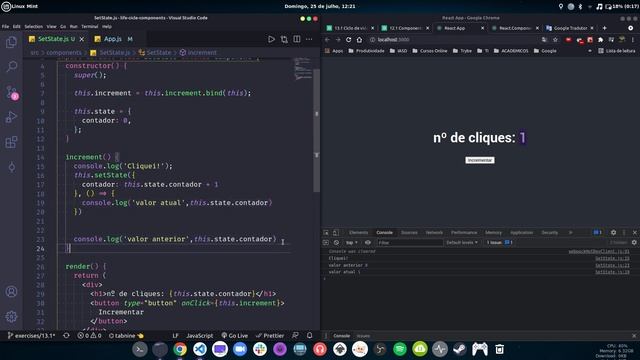Reload the Chrome page
The image size is (640, 360).
pyautogui.click(x=348, y=40)
